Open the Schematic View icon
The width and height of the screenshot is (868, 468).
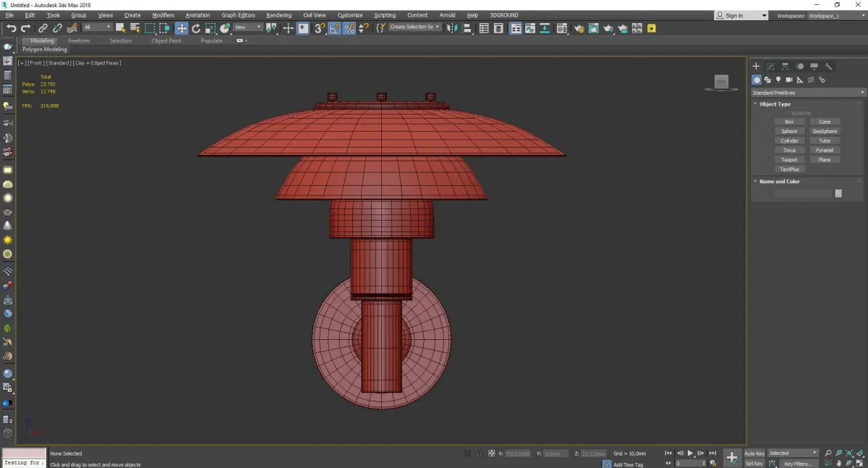[x=545, y=28]
